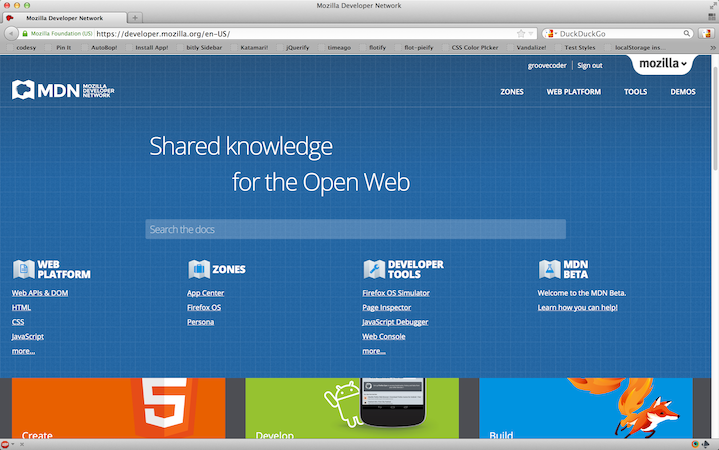The width and height of the screenshot is (719, 450).
Task: Expand the mozilla tab dropdown
Action: pos(663,63)
